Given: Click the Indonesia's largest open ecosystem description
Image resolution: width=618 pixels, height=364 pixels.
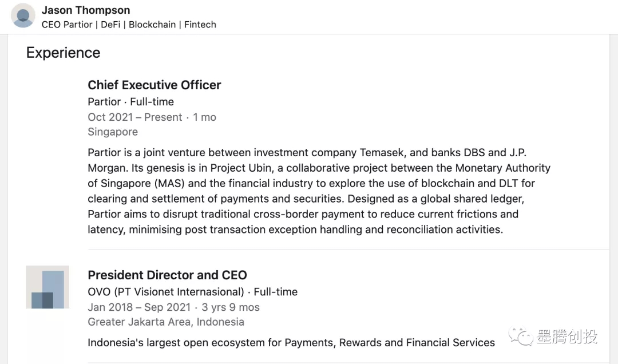Looking at the screenshot, I should pyautogui.click(x=291, y=343).
